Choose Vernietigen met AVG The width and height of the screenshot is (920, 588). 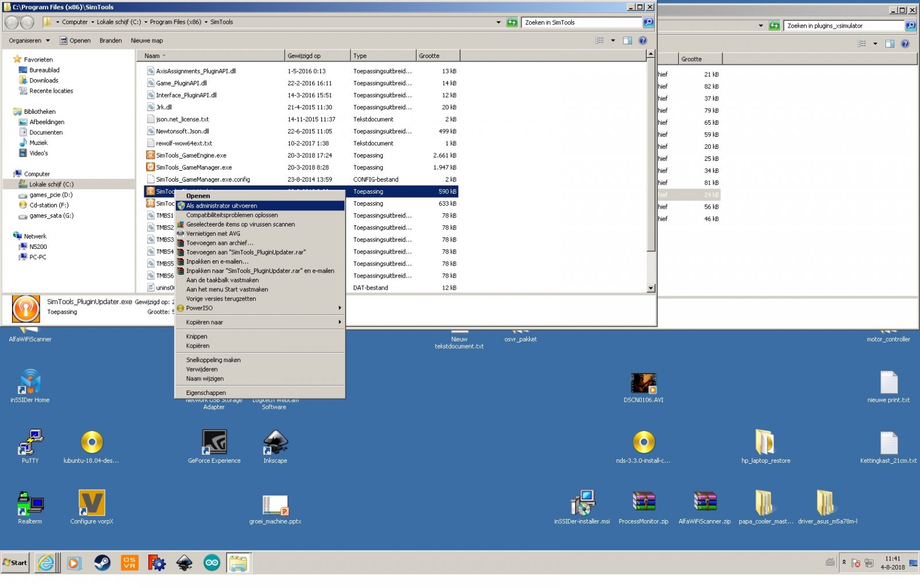[260, 234]
